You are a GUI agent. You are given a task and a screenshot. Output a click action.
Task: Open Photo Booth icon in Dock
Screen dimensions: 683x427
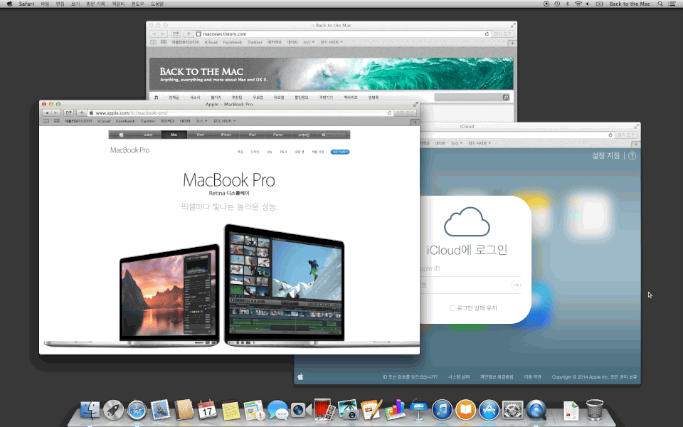[x=324, y=410]
